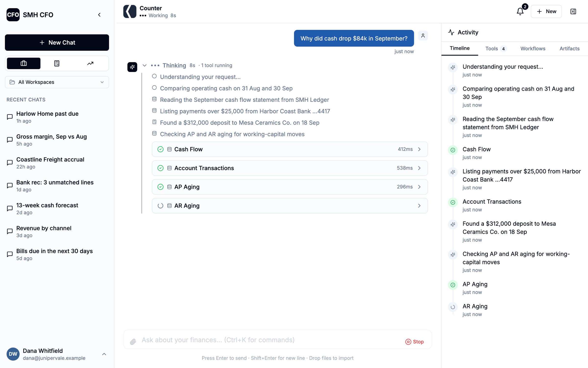This screenshot has width=588, height=368.
Task: Select the briefcase workspace view icon
Action: click(x=24, y=63)
